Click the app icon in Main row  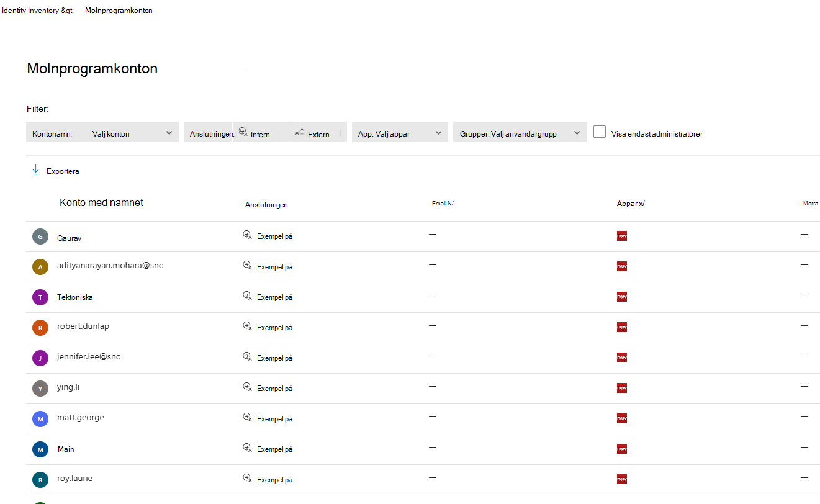click(622, 449)
